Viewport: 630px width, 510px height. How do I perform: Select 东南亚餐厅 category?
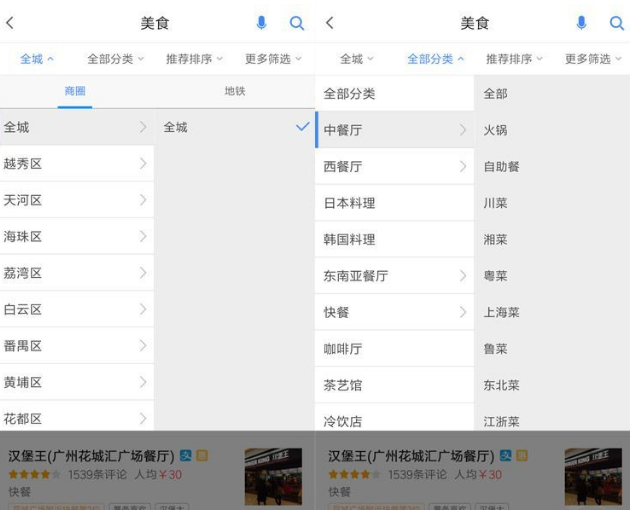click(395, 276)
